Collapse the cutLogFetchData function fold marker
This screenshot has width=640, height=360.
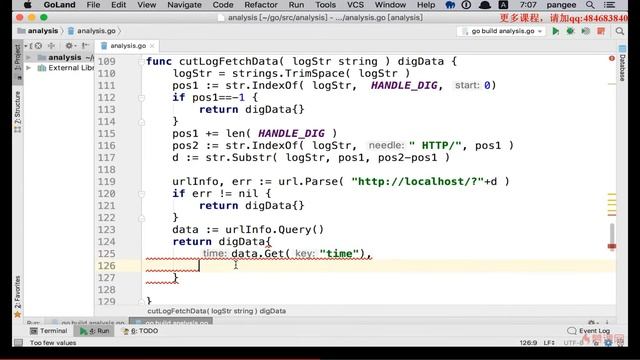(x=141, y=62)
